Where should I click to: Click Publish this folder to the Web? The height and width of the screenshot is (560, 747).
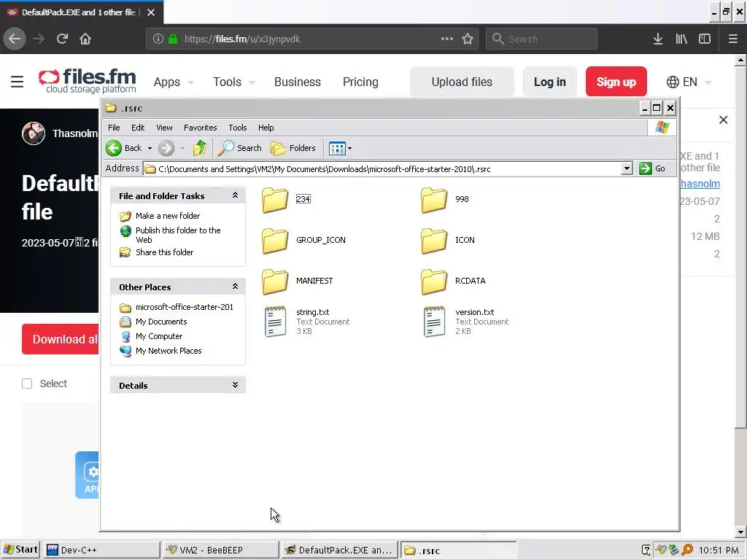click(x=178, y=235)
